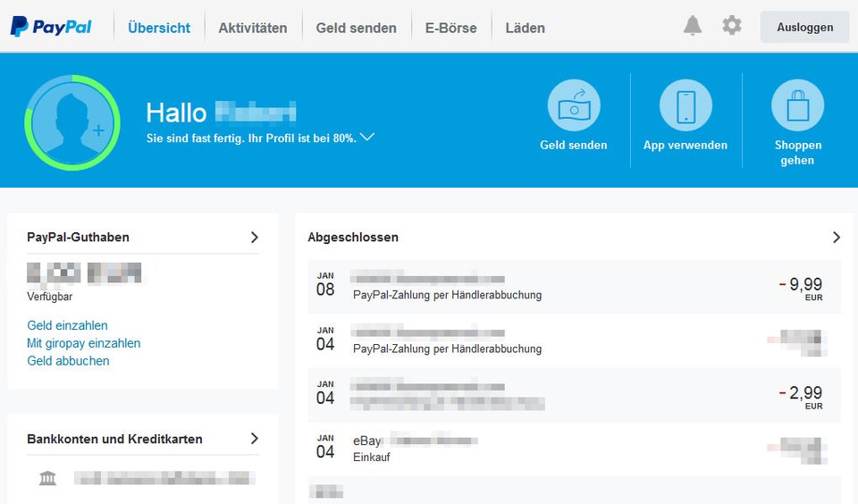
Task: Click the Geld abbuchen link
Action: coord(69,361)
